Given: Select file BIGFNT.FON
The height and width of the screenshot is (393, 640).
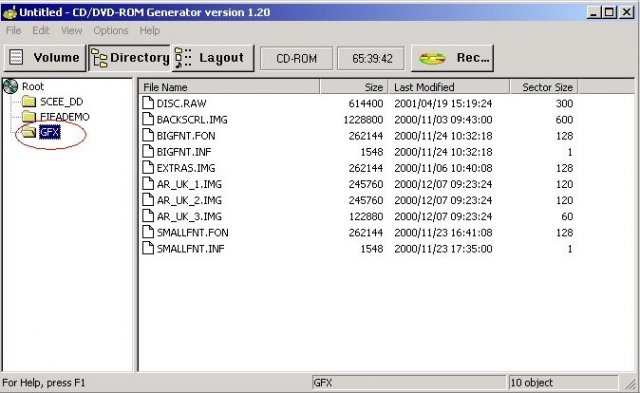Looking at the screenshot, I should [186, 136].
